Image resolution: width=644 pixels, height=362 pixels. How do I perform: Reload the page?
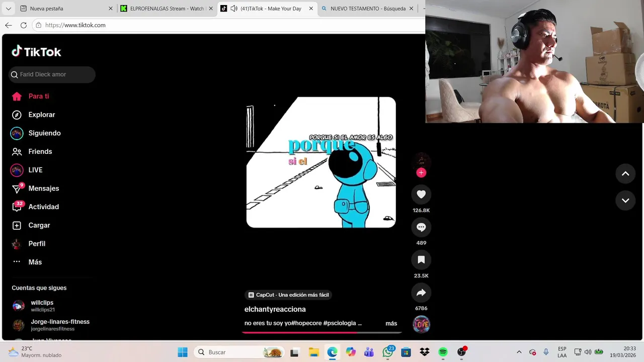(x=23, y=25)
